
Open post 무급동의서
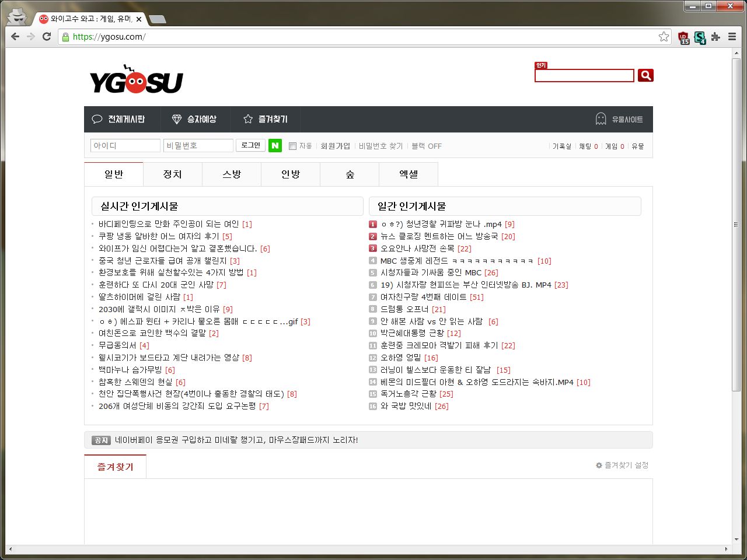[117, 345]
